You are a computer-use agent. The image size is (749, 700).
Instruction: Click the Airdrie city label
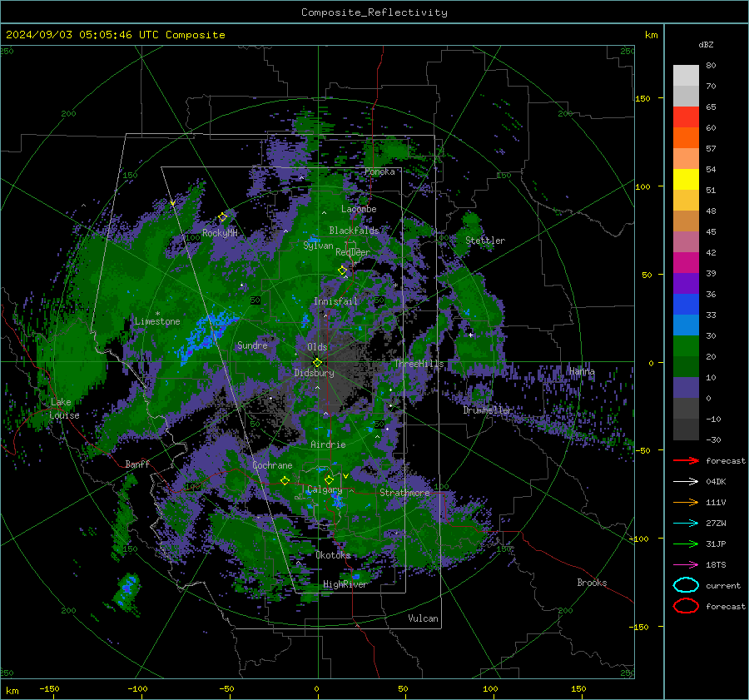328,444
